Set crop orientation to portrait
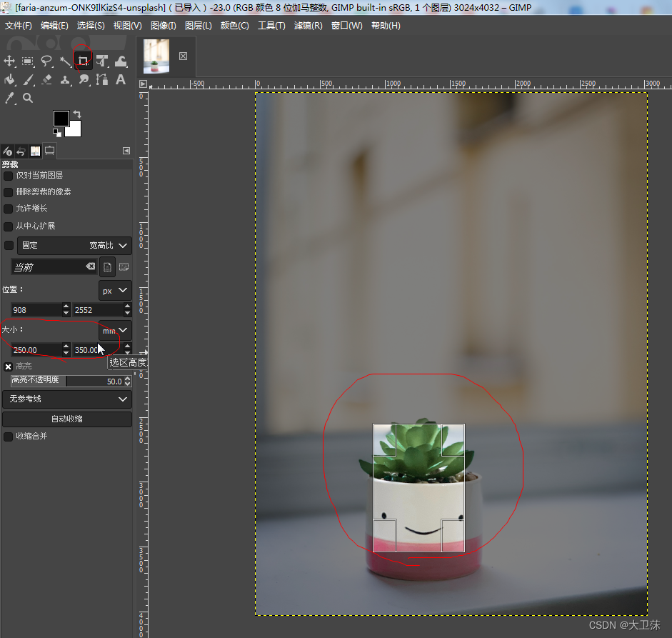The height and width of the screenshot is (638, 672). coord(107,267)
